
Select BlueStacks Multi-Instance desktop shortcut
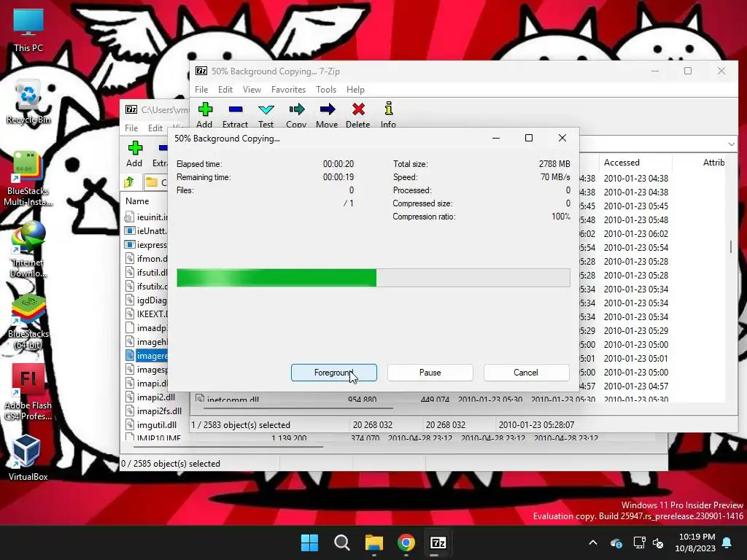pos(28,179)
